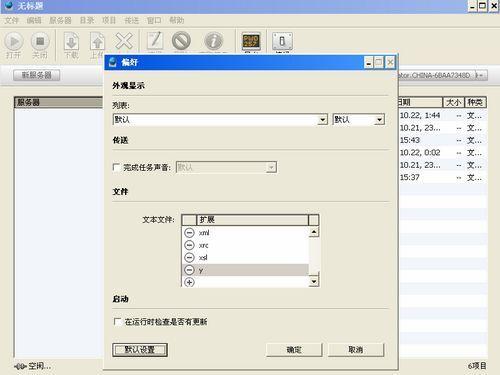Sort by the 种类 column header
This screenshot has height=375, width=500.
coord(475,102)
